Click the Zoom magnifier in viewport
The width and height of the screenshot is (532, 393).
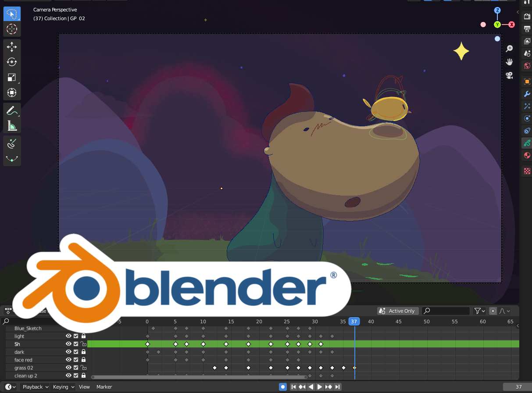[510, 49]
